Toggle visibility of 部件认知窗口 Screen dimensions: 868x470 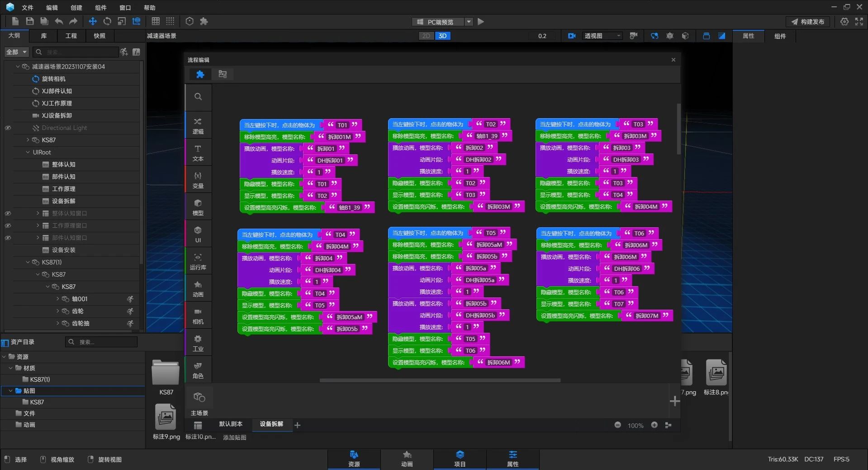[8, 238]
